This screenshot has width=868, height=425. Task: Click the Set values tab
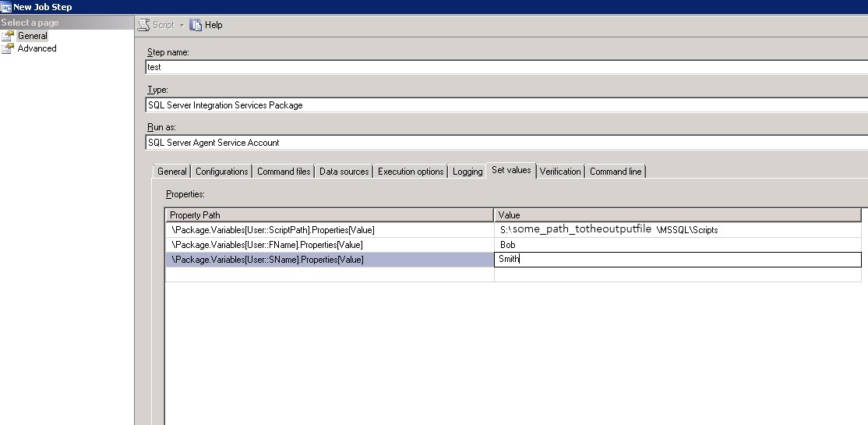(511, 170)
